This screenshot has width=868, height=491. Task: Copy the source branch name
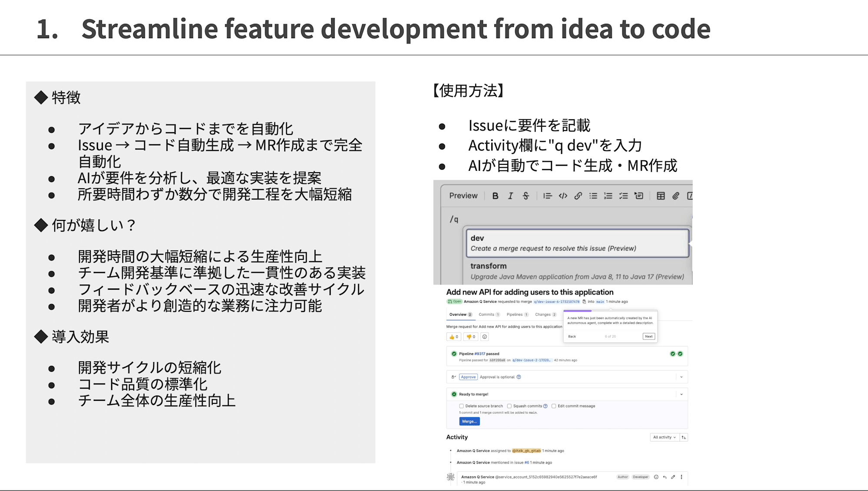coord(584,301)
